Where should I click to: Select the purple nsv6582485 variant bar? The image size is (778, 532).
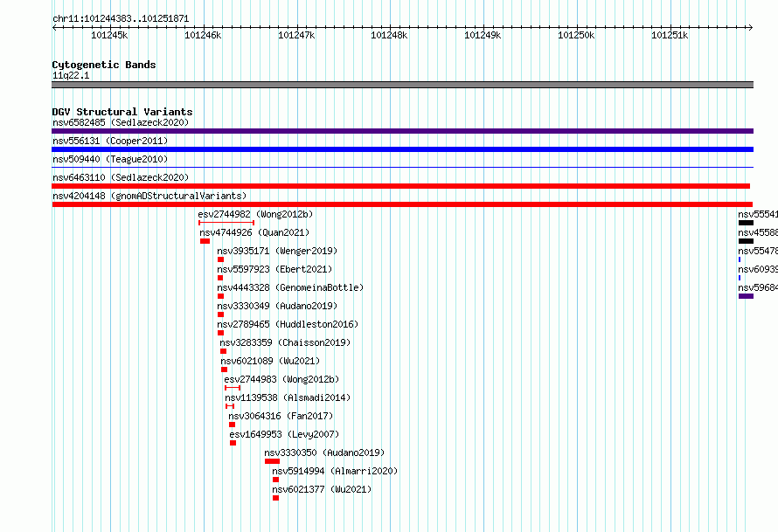click(402, 131)
